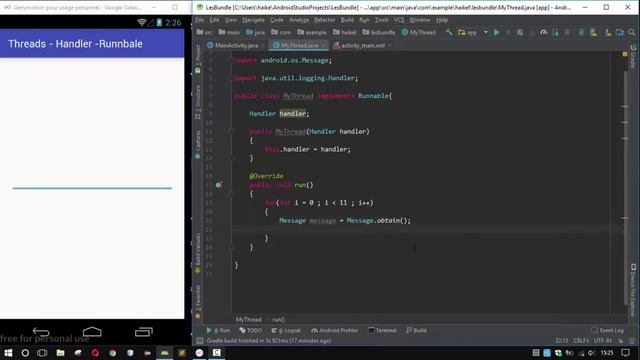
Task: Open the app run configuration dropdown
Action: click(x=472, y=32)
